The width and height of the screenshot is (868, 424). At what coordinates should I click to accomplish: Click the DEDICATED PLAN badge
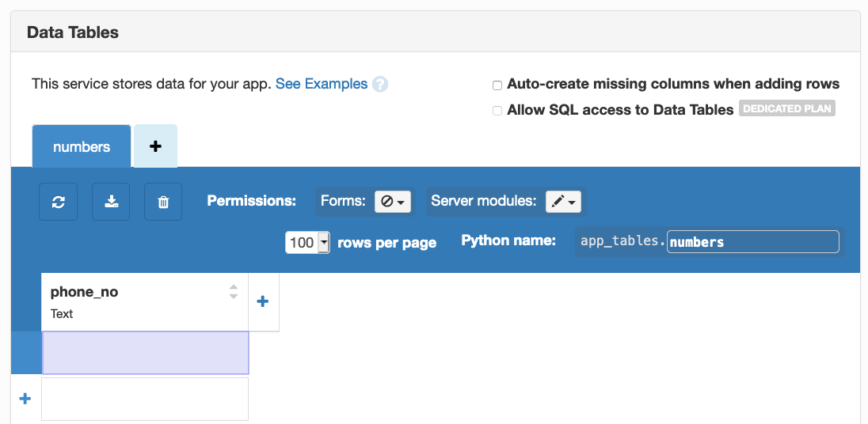tap(787, 108)
